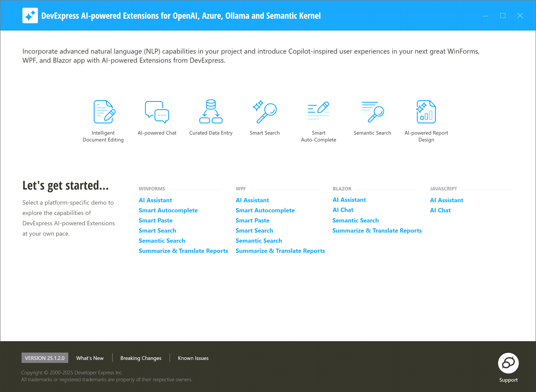Select the AI-powered Chat icon
This screenshot has width=536, height=392.
[157, 112]
